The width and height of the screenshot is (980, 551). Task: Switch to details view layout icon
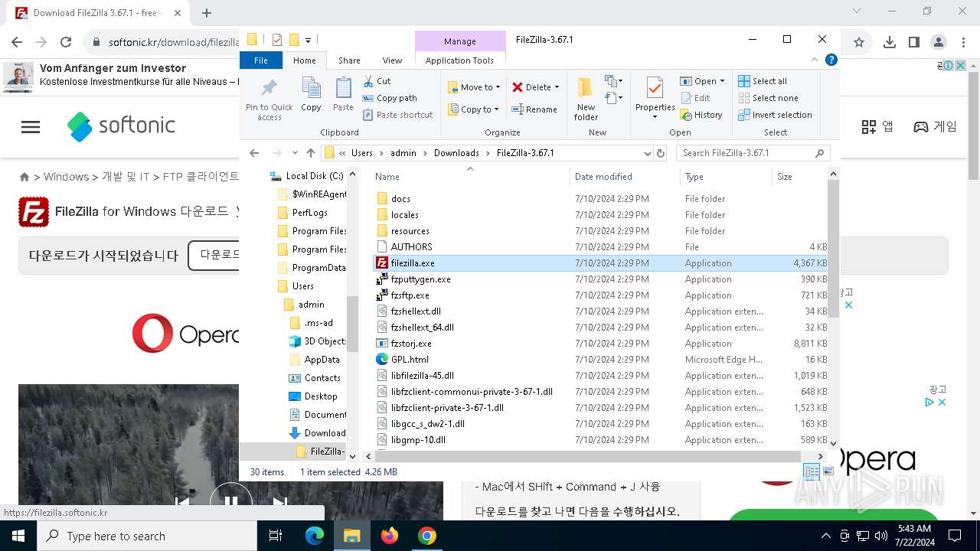pyautogui.click(x=812, y=472)
